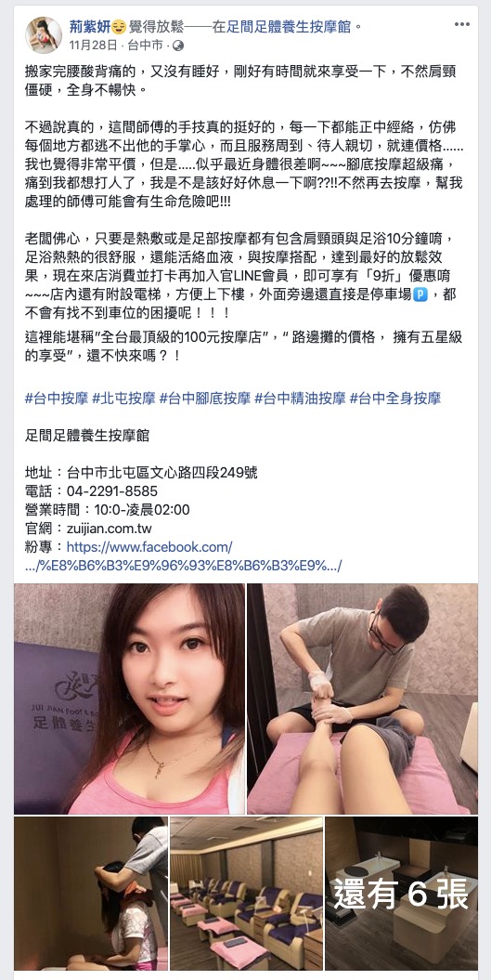Click the poster's profile picture
The height and width of the screenshot is (980, 491).
(x=43, y=35)
